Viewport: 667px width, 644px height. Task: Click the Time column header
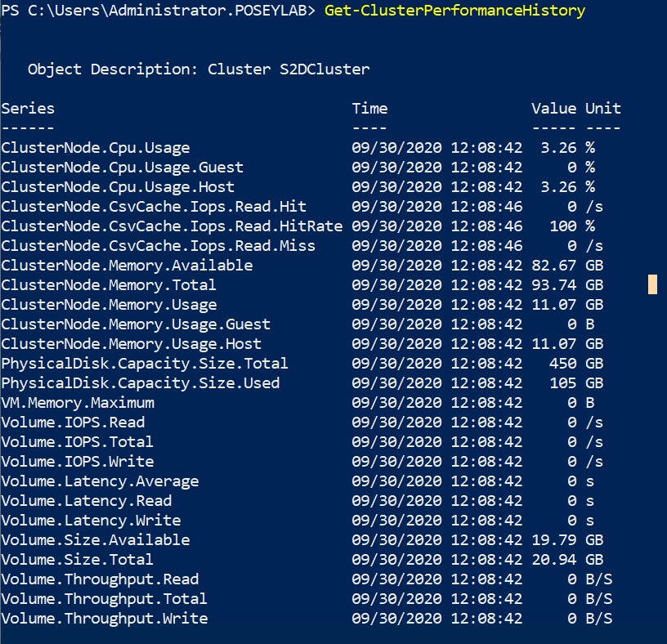(369, 109)
